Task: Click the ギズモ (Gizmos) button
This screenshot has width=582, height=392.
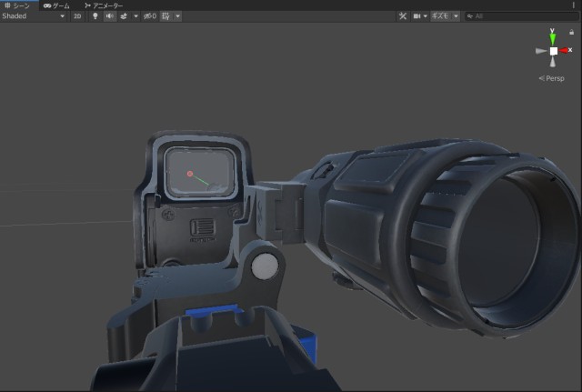Action: [440, 16]
